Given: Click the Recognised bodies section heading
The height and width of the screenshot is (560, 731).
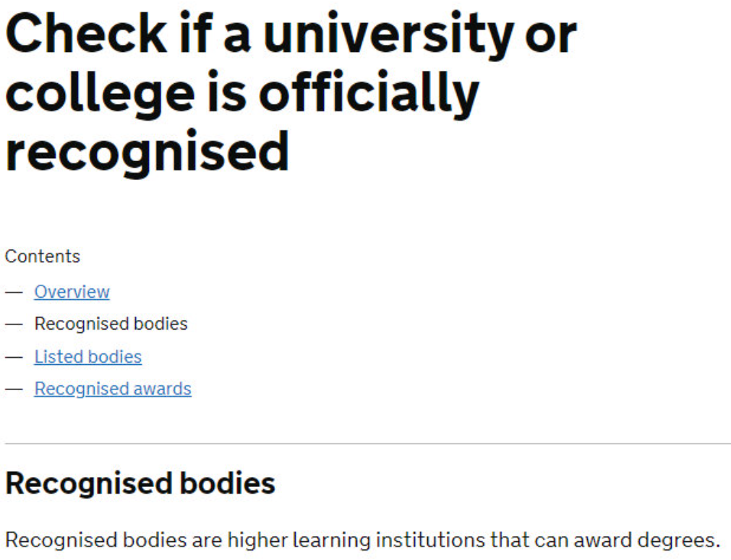Looking at the screenshot, I should pos(140,483).
